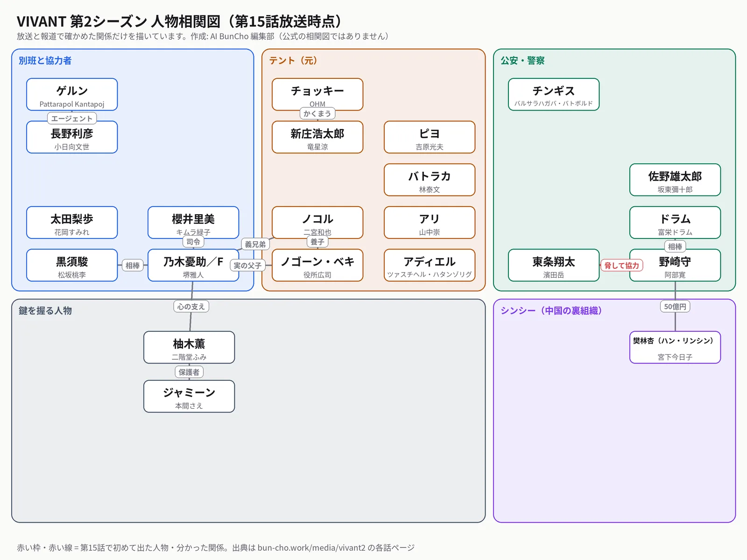Select the アディエル card

(430, 265)
